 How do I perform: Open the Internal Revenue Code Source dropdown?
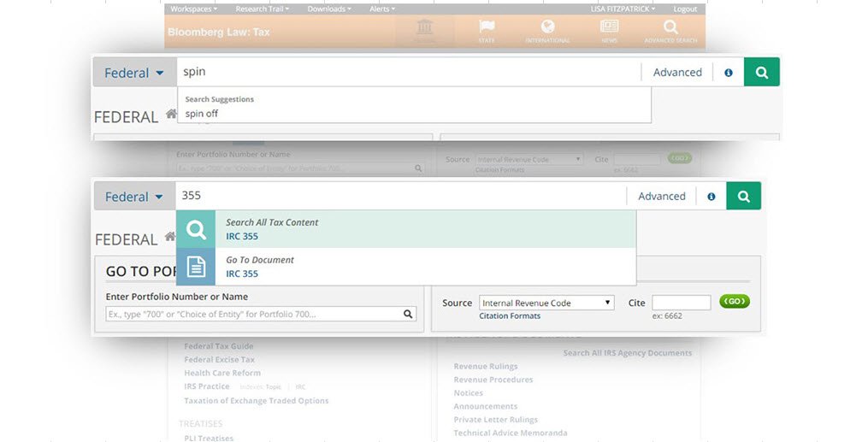[x=546, y=303]
